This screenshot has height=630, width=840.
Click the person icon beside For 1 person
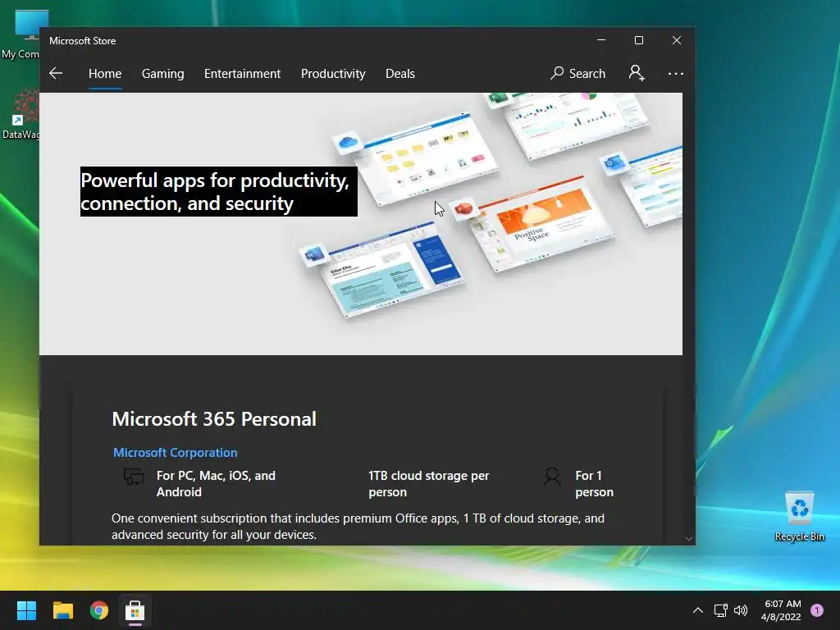[552, 476]
